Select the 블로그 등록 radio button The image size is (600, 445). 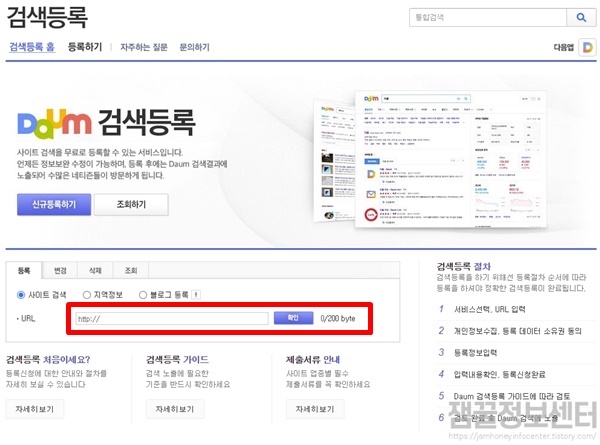tap(143, 295)
